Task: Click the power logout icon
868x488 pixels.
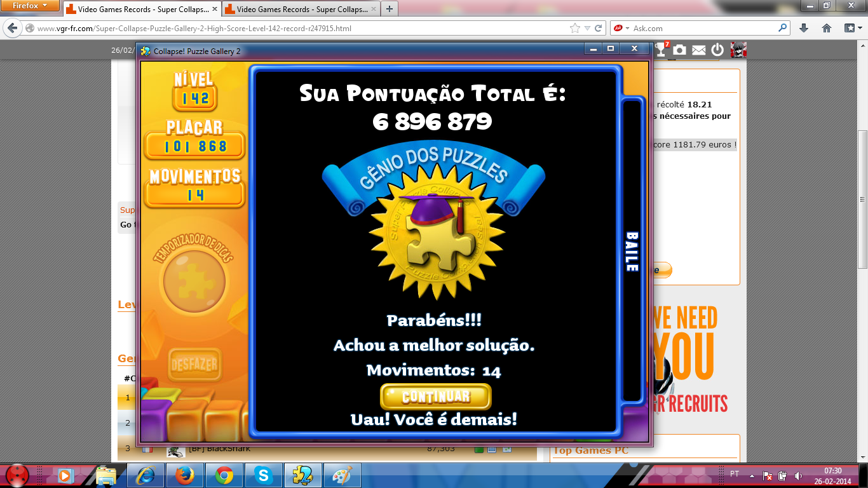Action: [x=717, y=50]
